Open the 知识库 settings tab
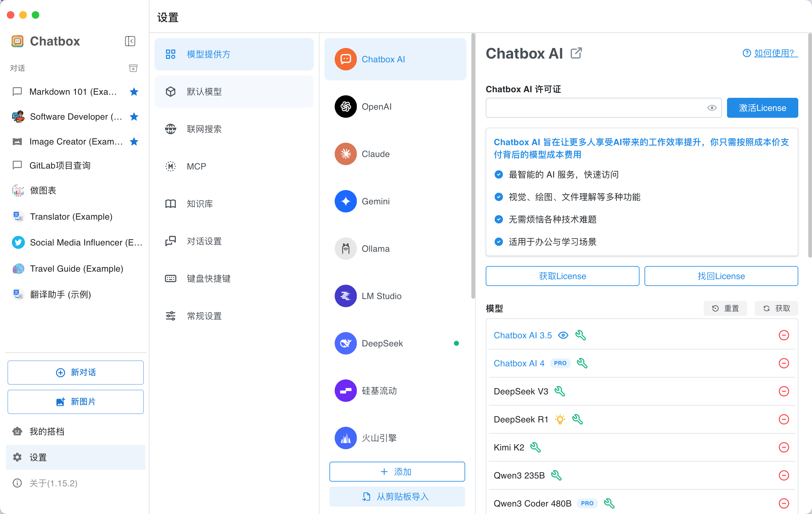 tap(234, 203)
